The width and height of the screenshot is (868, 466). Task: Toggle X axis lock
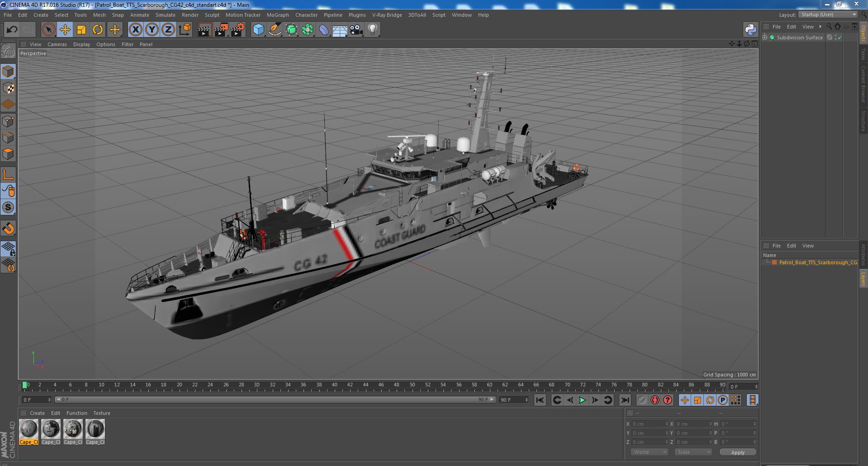tap(135, 30)
